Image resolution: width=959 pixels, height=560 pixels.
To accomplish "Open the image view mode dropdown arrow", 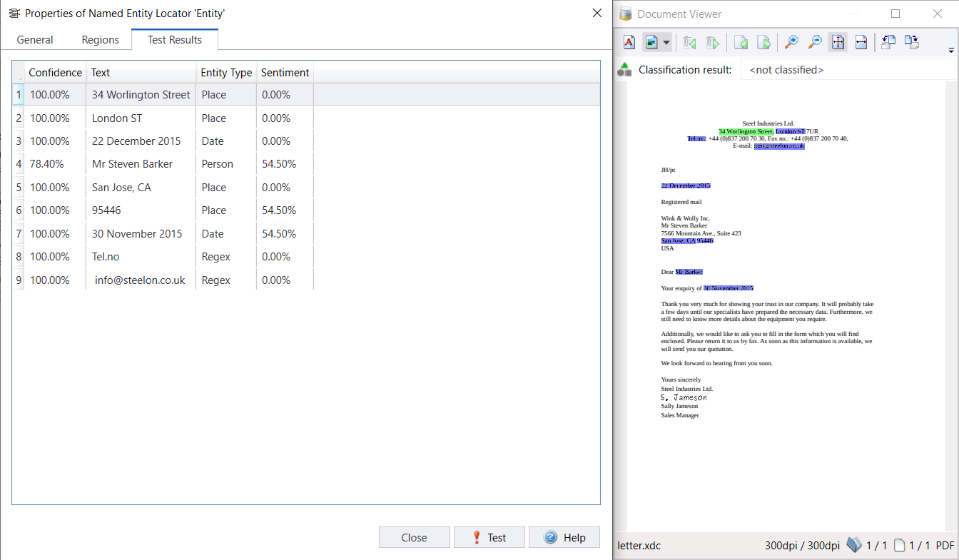I will click(x=666, y=43).
